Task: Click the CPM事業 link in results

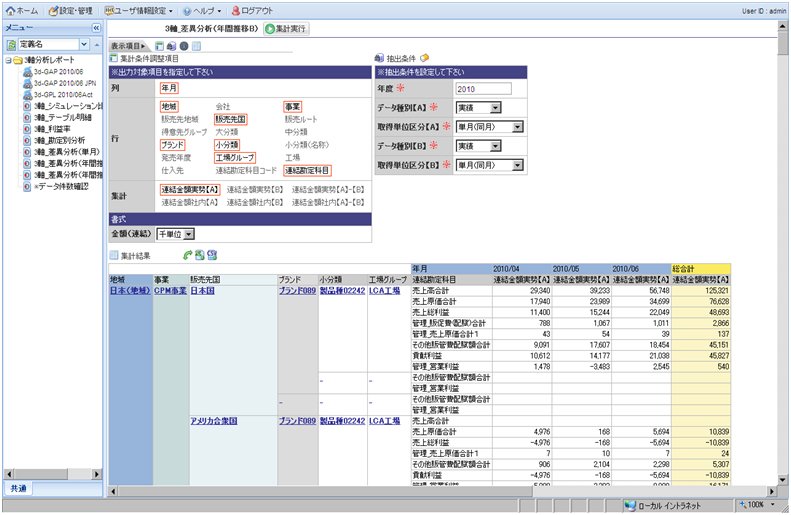Action: tap(170, 291)
